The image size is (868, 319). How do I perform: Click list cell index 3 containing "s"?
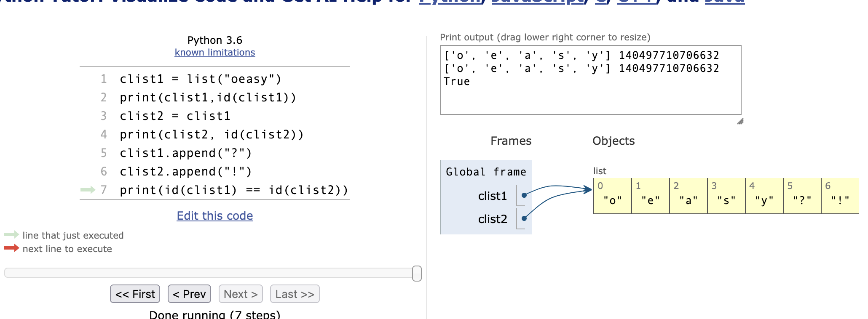[x=726, y=196]
